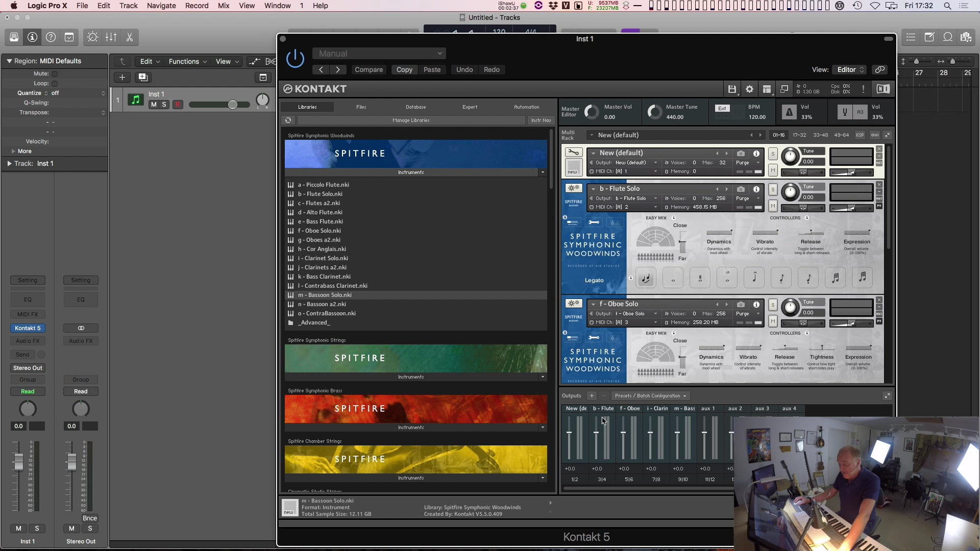The width and height of the screenshot is (980, 551).
Task: Open the Logic Pro library icon
Action: (14, 37)
